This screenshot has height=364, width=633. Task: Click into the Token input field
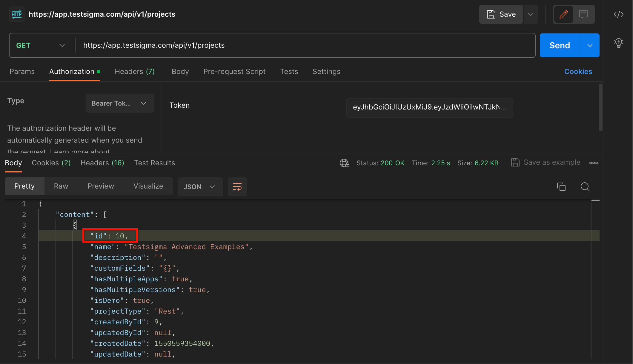point(429,107)
